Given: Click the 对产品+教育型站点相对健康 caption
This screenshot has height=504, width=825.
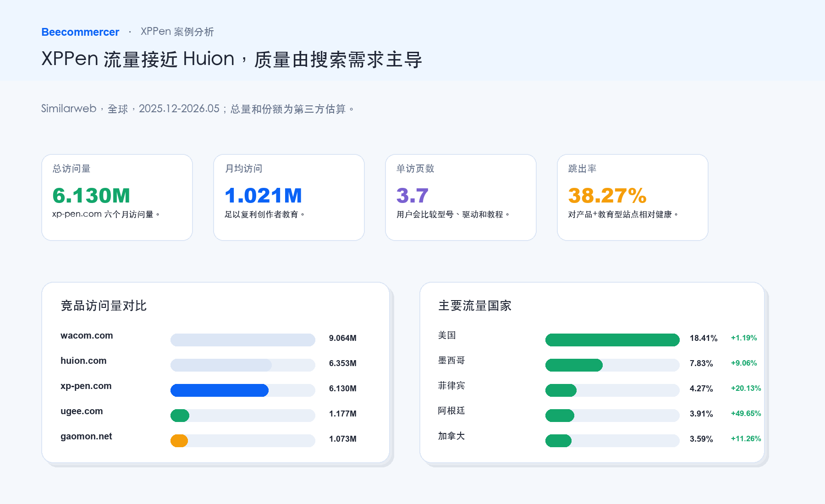Looking at the screenshot, I should point(623,214).
